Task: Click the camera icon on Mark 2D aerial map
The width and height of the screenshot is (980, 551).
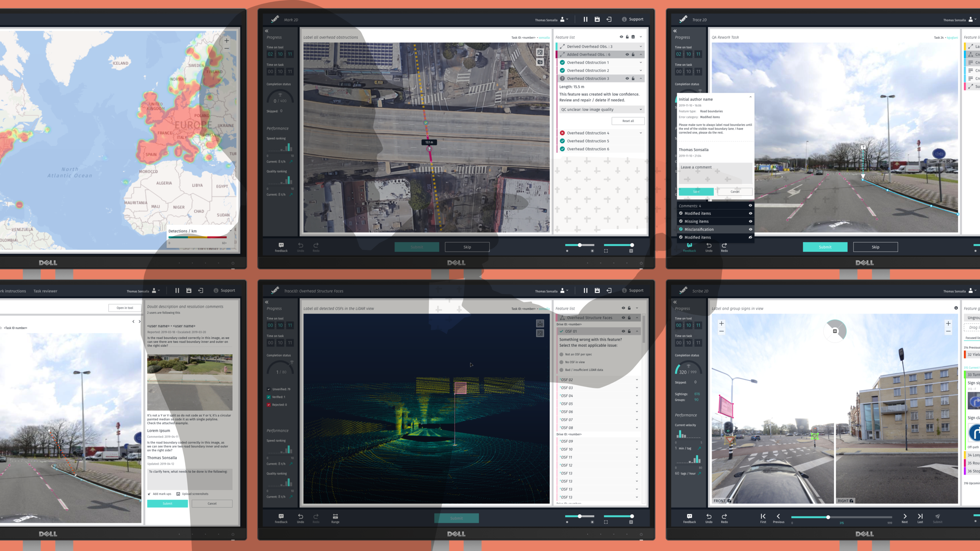Action: (x=540, y=62)
